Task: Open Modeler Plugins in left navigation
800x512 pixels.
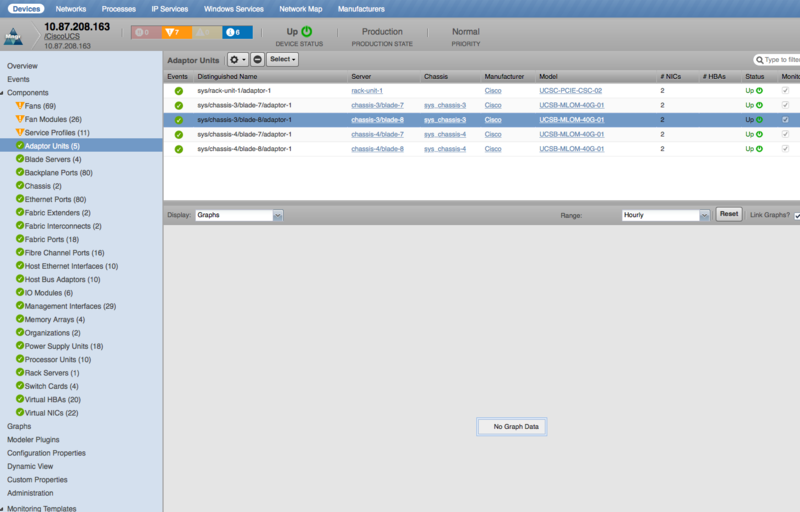Action: (x=33, y=440)
